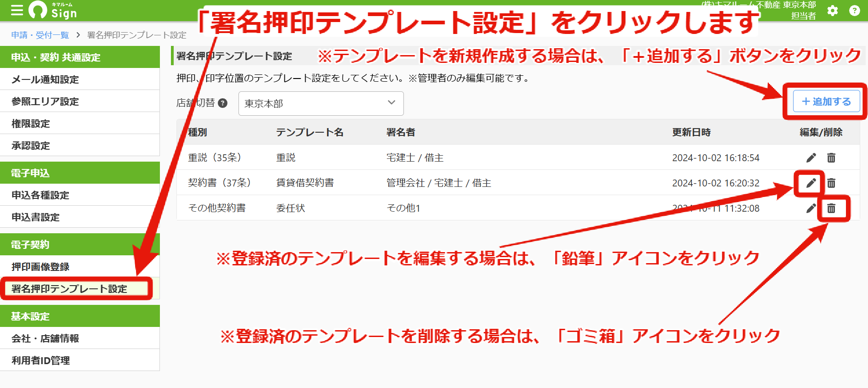The width and height of the screenshot is (868, 388).
Task: Show the 店舗切替 help tooltip icon
Action: pos(223,103)
